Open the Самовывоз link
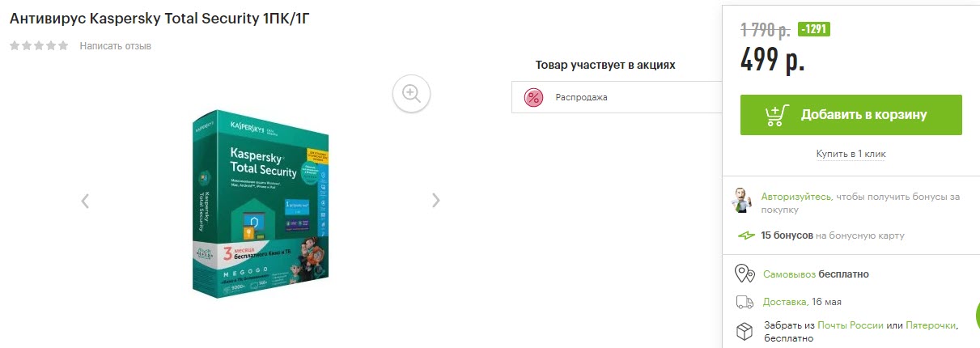Screen dimensions: 980x348 tap(789, 274)
